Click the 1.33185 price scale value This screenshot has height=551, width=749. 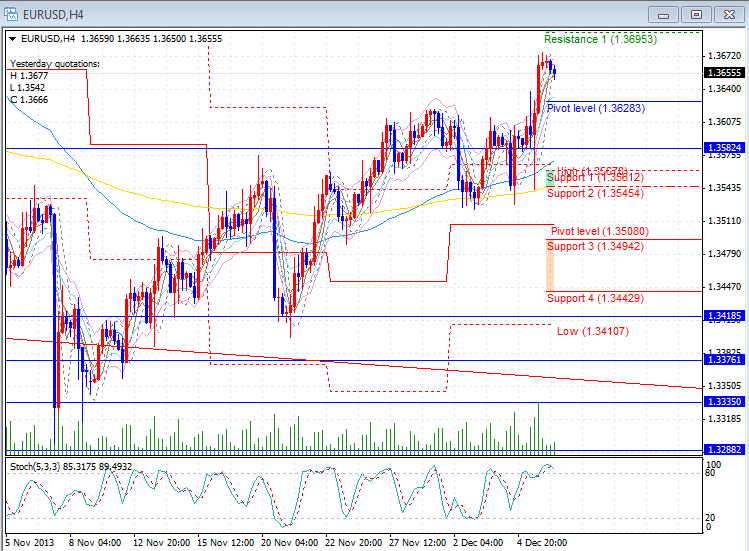click(x=724, y=419)
